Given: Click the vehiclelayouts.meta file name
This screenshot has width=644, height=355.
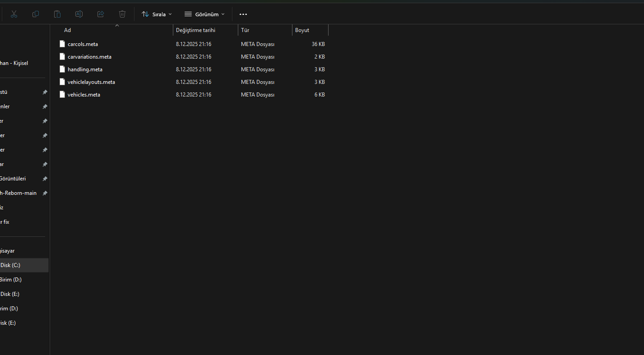Looking at the screenshot, I should (x=91, y=82).
